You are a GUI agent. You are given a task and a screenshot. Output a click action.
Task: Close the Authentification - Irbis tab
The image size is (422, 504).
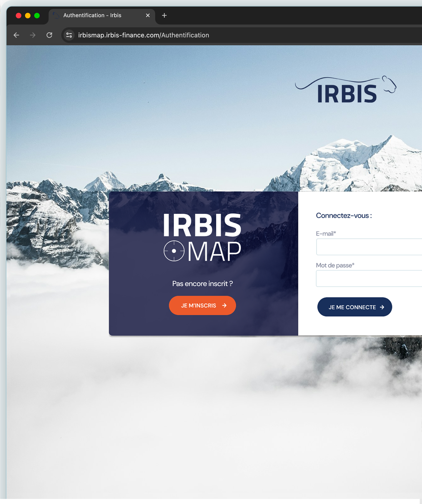click(148, 15)
